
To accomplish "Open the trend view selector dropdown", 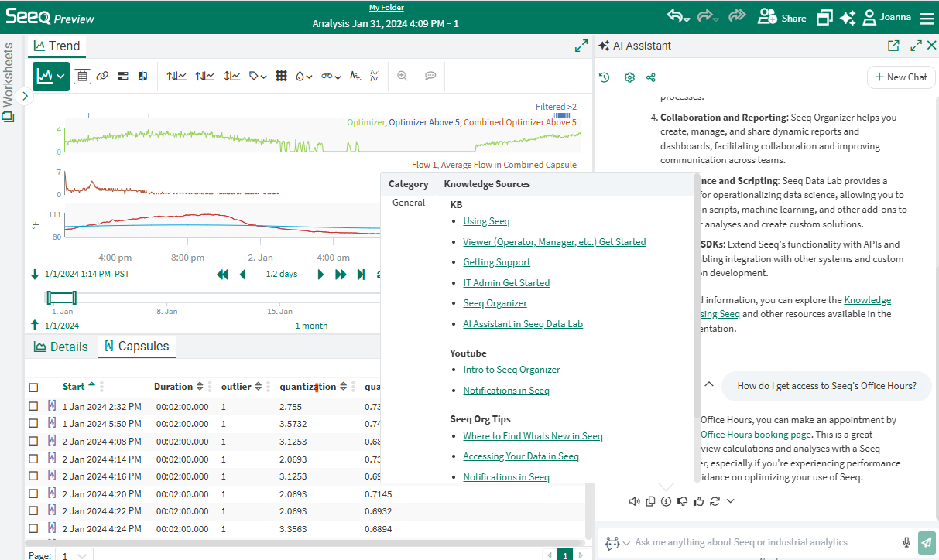I will click(x=51, y=76).
